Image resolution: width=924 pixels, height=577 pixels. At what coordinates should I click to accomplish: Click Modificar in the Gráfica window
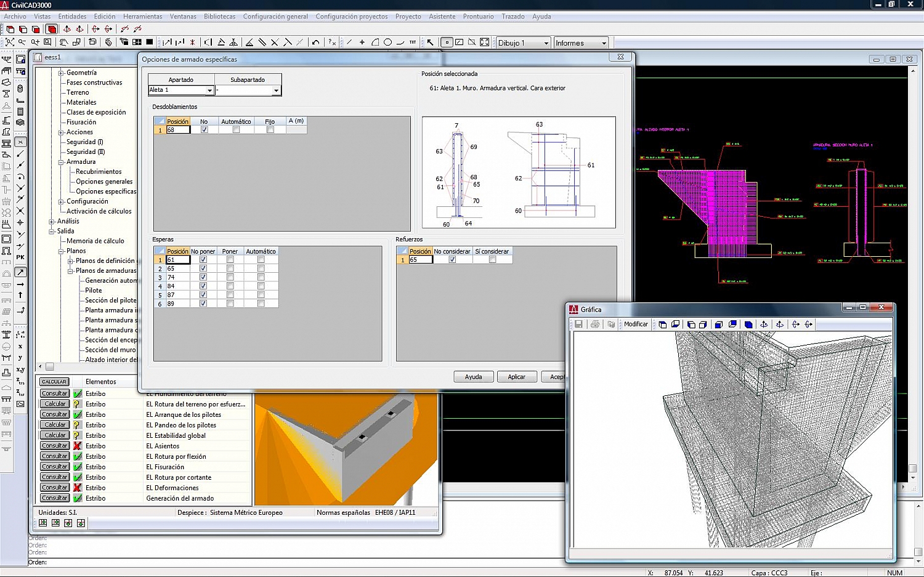point(636,324)
